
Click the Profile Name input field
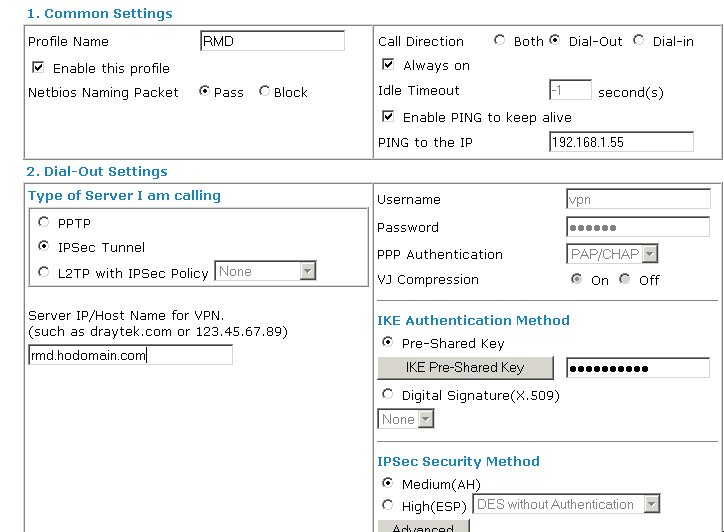tap(272, 41)
